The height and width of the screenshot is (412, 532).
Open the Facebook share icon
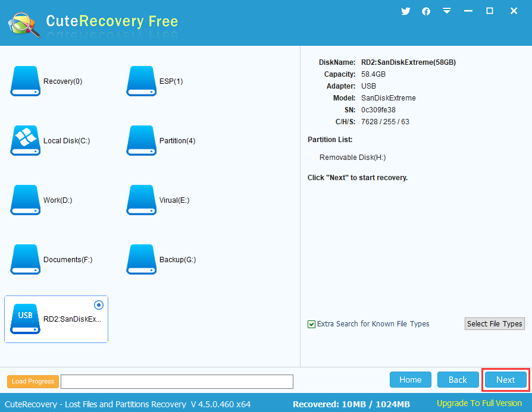point(426,11)
